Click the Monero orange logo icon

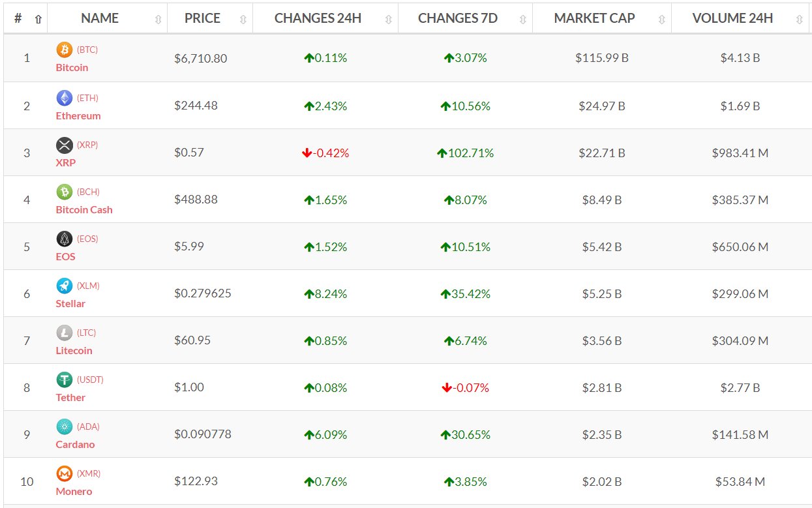(65, 473)
